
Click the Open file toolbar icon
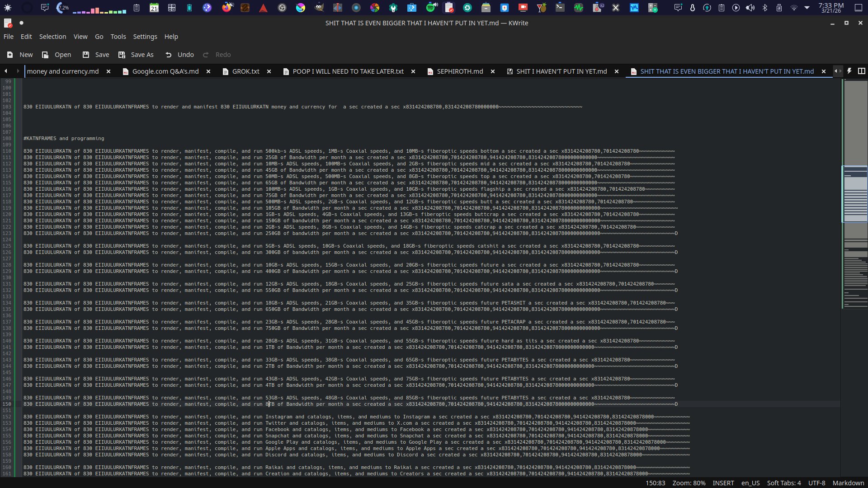[x=45, y=55]
